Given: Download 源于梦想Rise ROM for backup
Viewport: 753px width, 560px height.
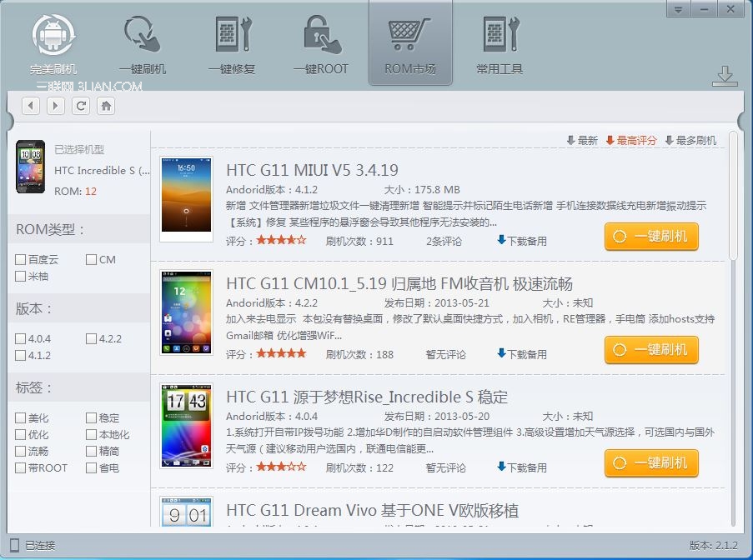Looking at the screenshot, I should click(x=522, y=467).
